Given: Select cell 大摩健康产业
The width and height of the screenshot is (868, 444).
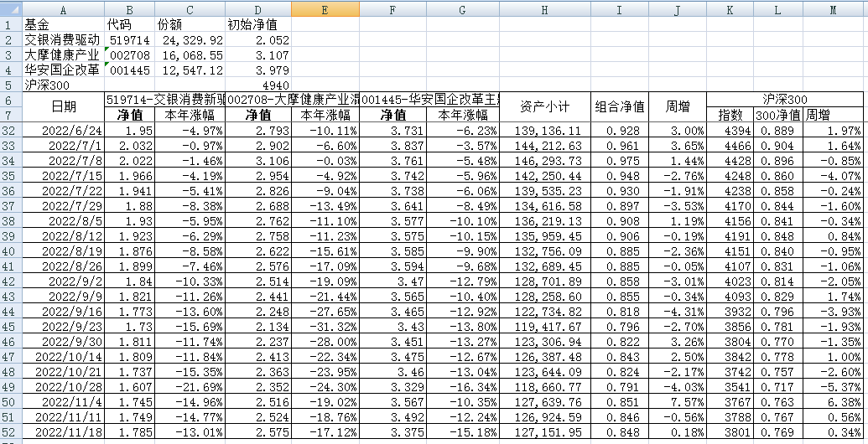Looking at the screenshot, I should [x=63, y=55].
